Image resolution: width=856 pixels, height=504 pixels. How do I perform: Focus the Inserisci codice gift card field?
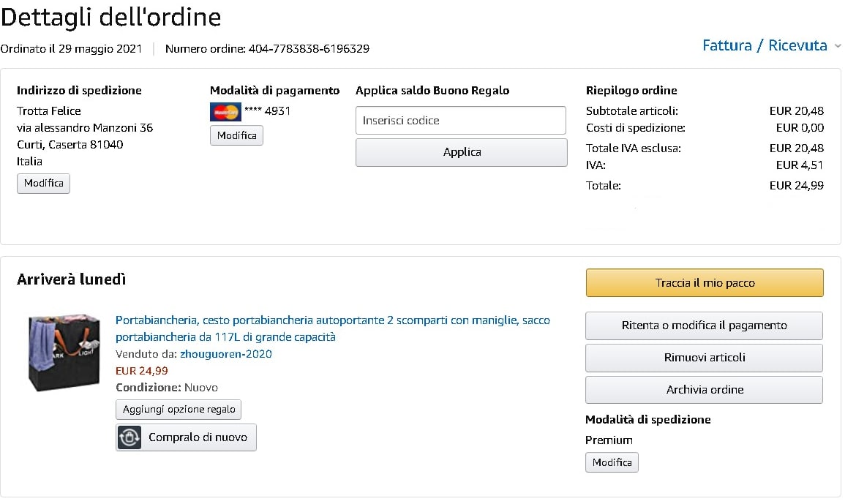[461, 121]
